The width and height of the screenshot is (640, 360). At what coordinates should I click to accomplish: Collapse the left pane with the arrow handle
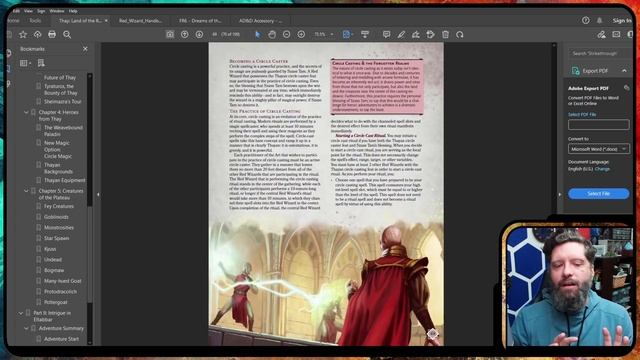(x=98, y=195)
